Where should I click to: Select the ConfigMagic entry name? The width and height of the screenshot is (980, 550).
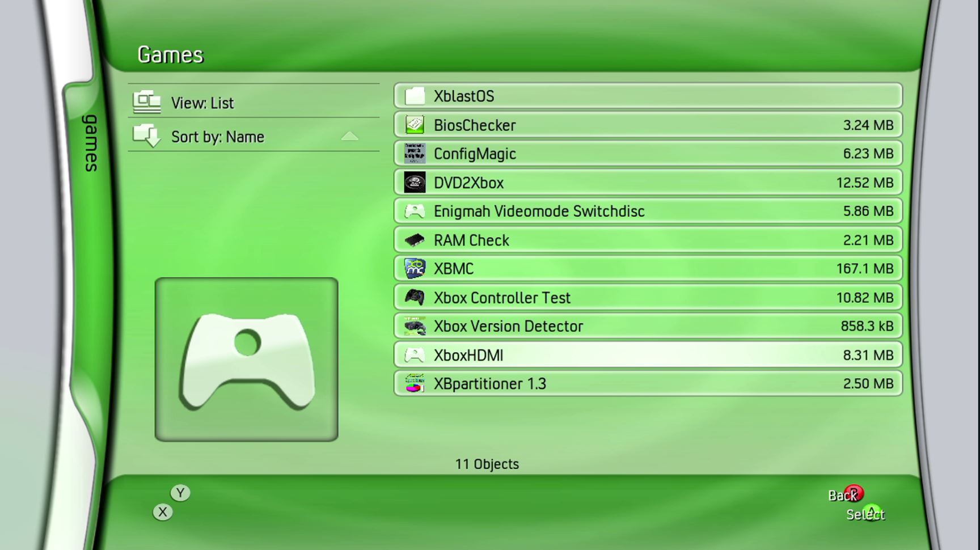(x=475, y=154)
